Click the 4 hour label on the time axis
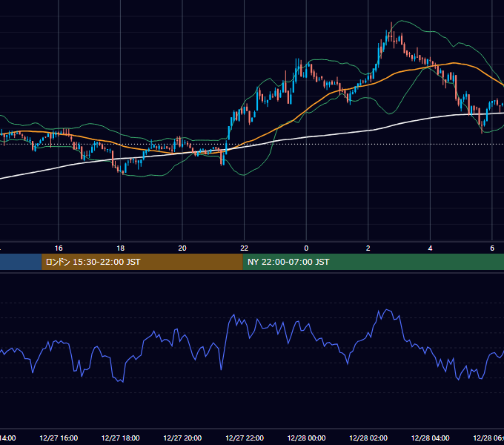Image resolution: width=504 pixels, height=445 pixels. point(430,248)
